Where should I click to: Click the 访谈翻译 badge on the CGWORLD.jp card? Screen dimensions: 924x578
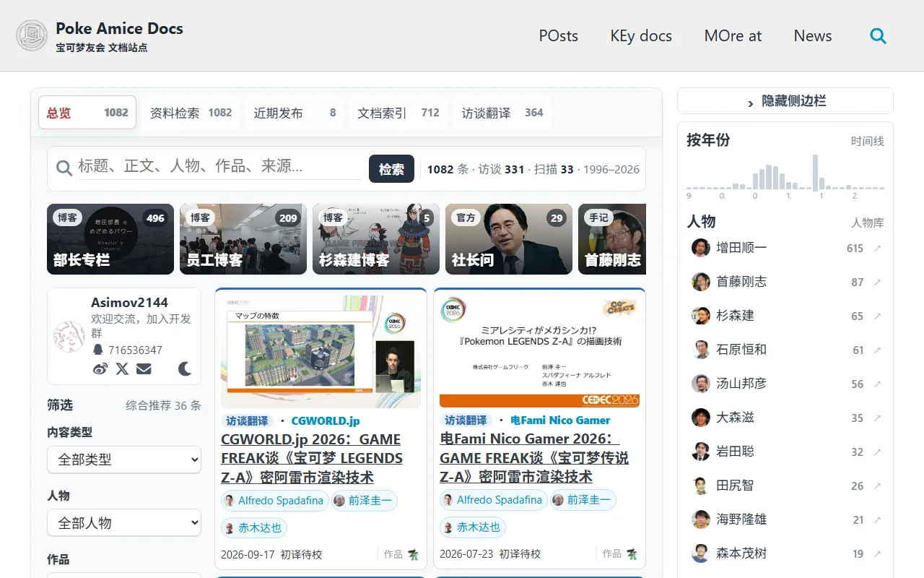point(247,420)
